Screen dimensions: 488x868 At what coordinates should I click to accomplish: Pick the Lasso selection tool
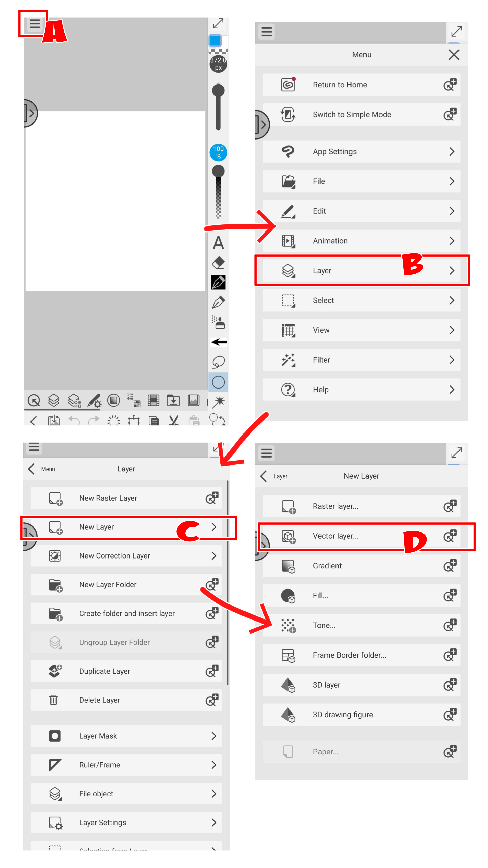click(218, 362)
